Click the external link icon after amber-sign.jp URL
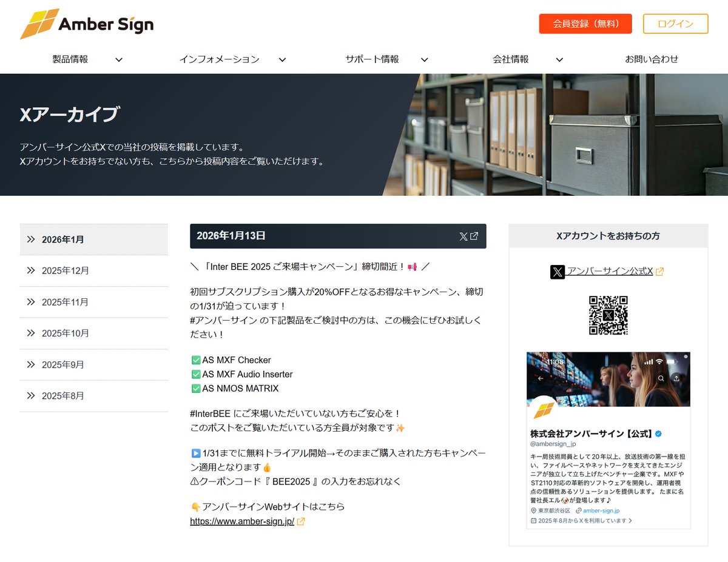This screenshot has height=562, width=728. (301, 521)
